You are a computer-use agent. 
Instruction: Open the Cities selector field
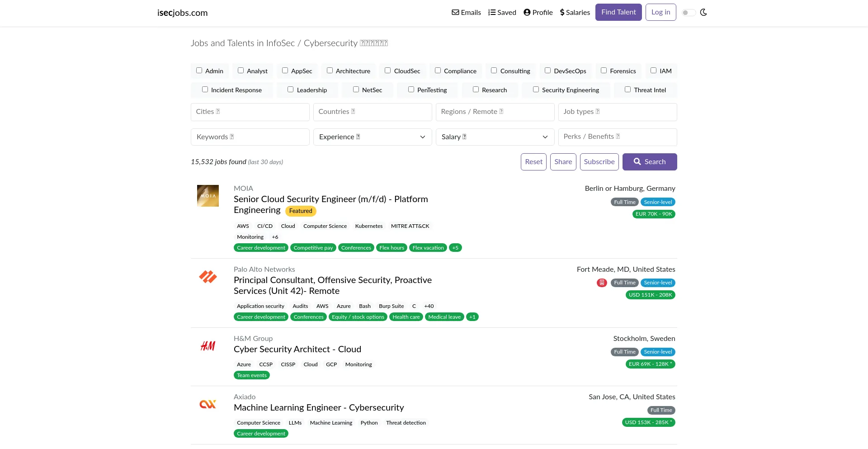[x=250, y=112]
